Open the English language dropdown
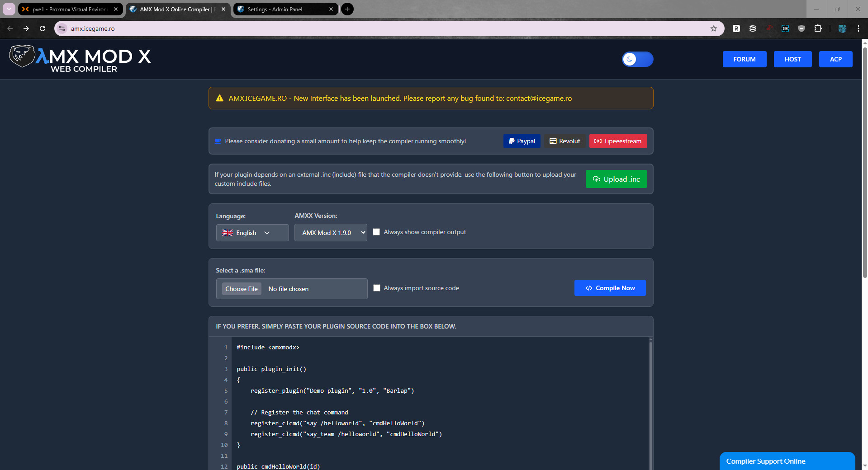The width and height of the screenshot is (868, 470). [252, 233]
